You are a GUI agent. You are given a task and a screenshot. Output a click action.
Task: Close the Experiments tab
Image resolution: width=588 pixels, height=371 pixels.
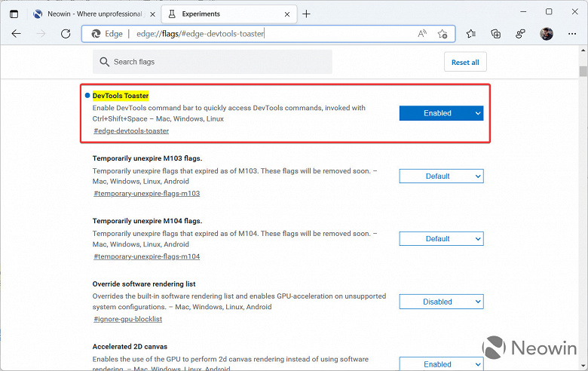(x=287, y=14)
